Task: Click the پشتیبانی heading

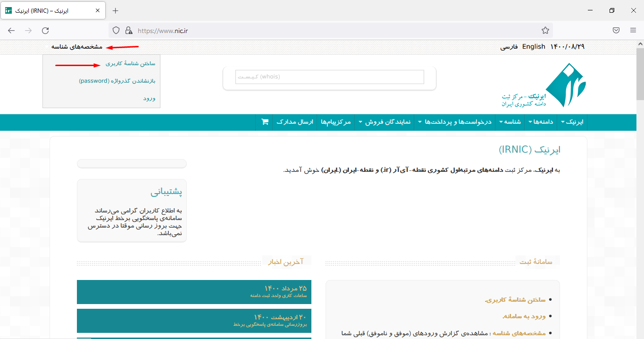Action: point(166,192)
